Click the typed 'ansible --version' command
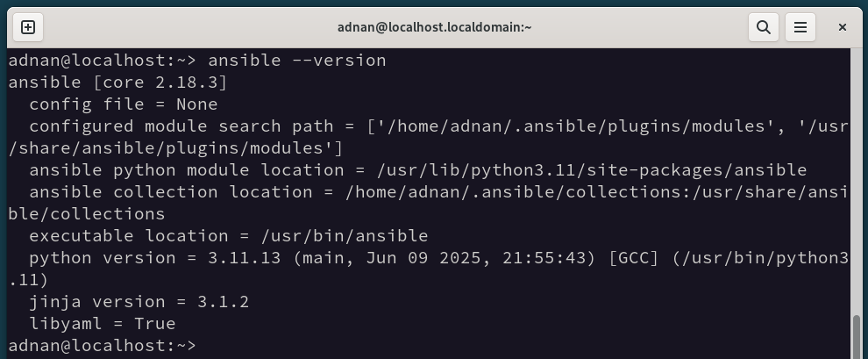The image size is (868, 359). [x=296, y=60]
